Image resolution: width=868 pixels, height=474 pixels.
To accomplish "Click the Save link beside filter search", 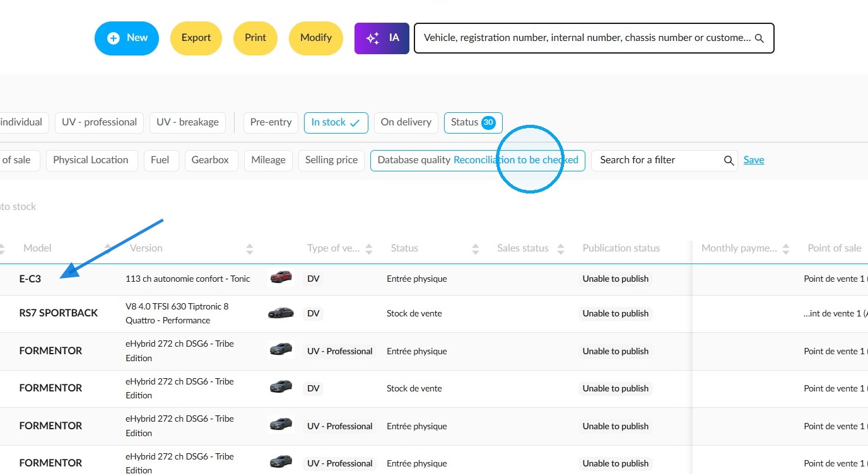I will click(x=754, y=160).
